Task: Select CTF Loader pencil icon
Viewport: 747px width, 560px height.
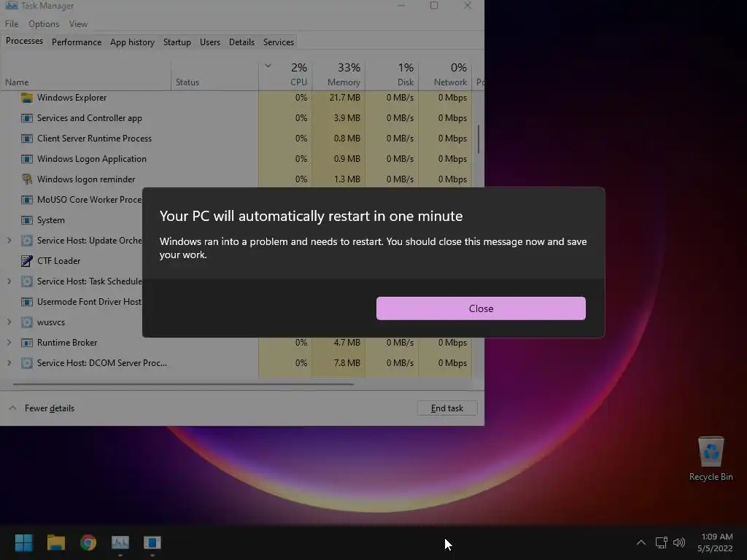Action: click(27, 261)
